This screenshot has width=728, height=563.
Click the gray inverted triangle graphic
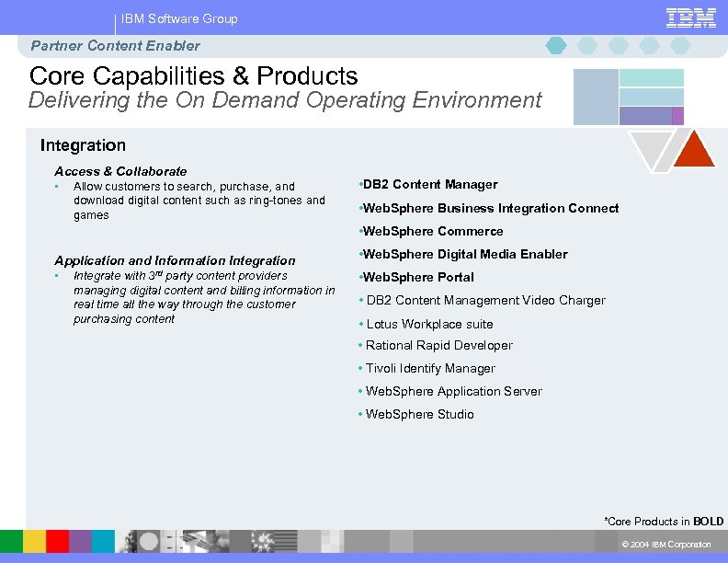(652, 150)
